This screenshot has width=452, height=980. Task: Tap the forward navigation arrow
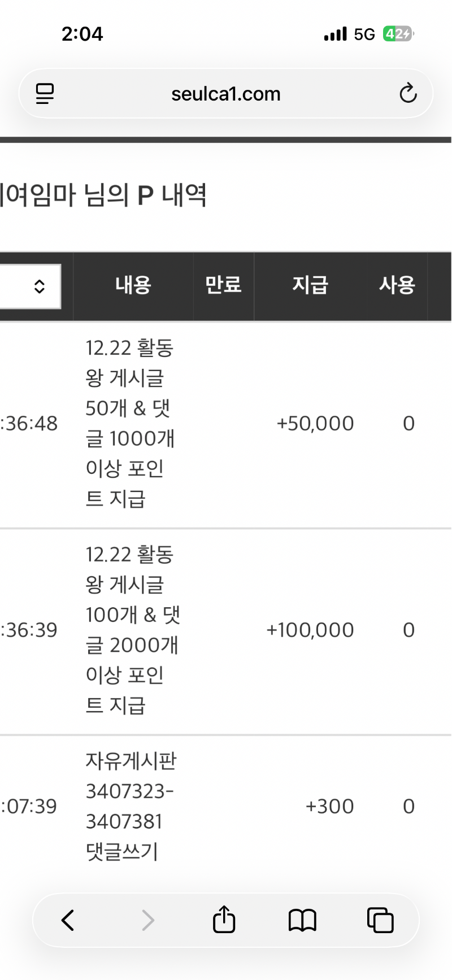pyautogui.click(x=147, y=920)
